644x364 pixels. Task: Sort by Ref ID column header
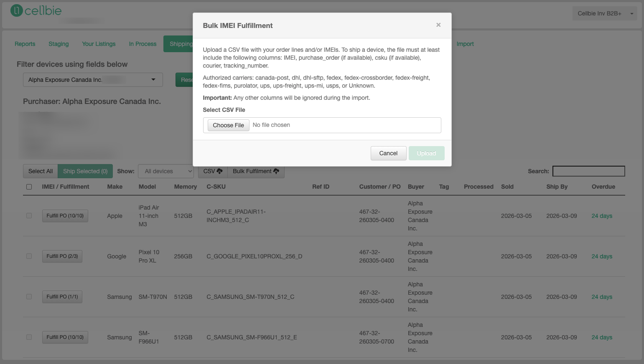(x=321, y=187)
